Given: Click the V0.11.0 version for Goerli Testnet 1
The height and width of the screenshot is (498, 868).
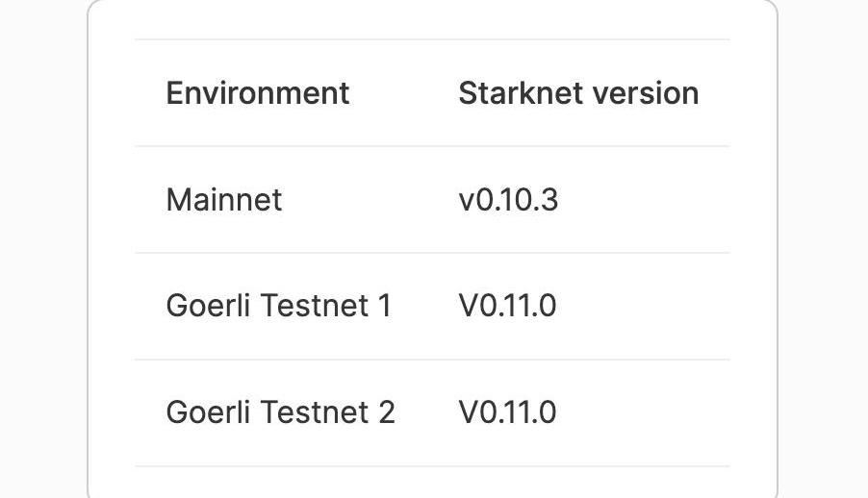Looking at the screenshot, I should [507, 307].
